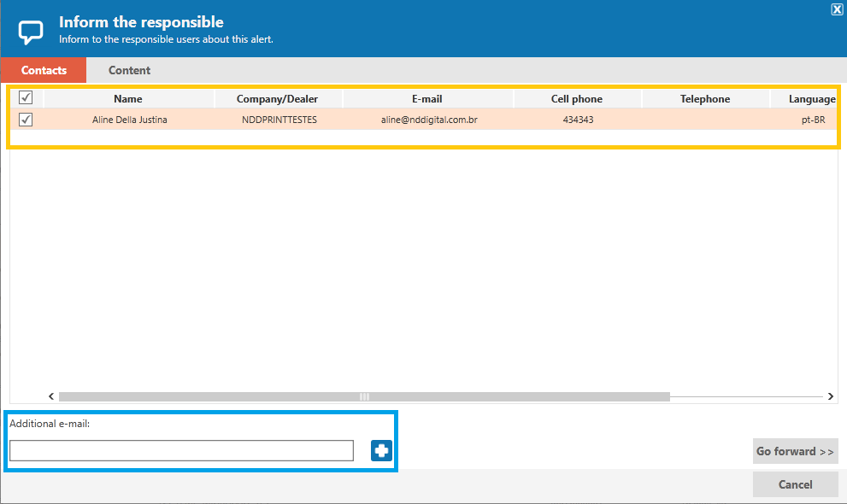Sort by the Name column header
This screenshot has height=504, width=847.
click(128, 99)
